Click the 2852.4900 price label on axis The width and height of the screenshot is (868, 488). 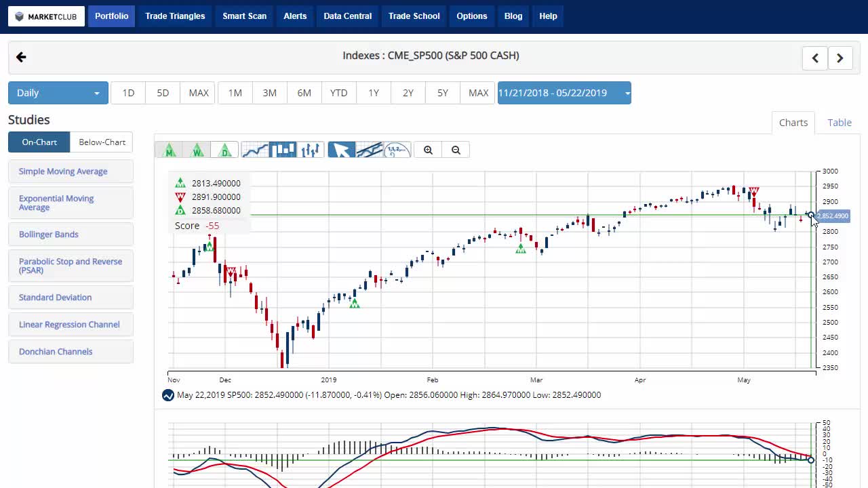point(831,216)
